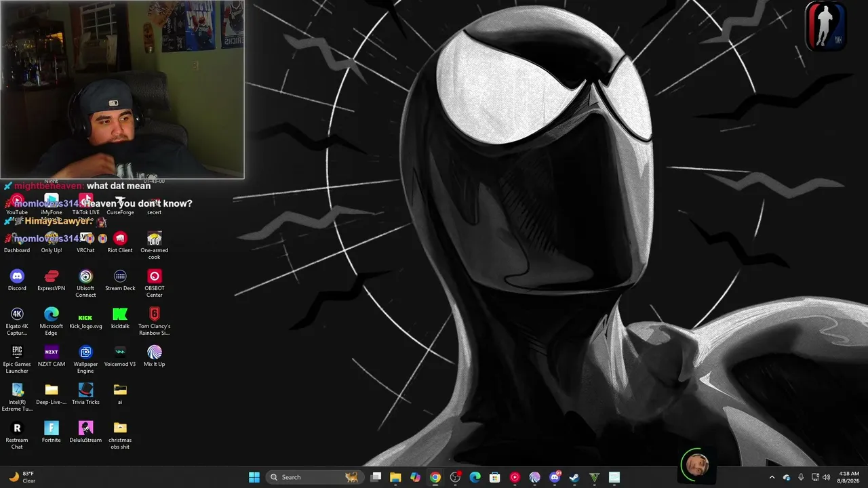The width and height of the screenshot is (868, 488).
Task: Switch to Discord in the taskbar
Action: tap(555, 477)
